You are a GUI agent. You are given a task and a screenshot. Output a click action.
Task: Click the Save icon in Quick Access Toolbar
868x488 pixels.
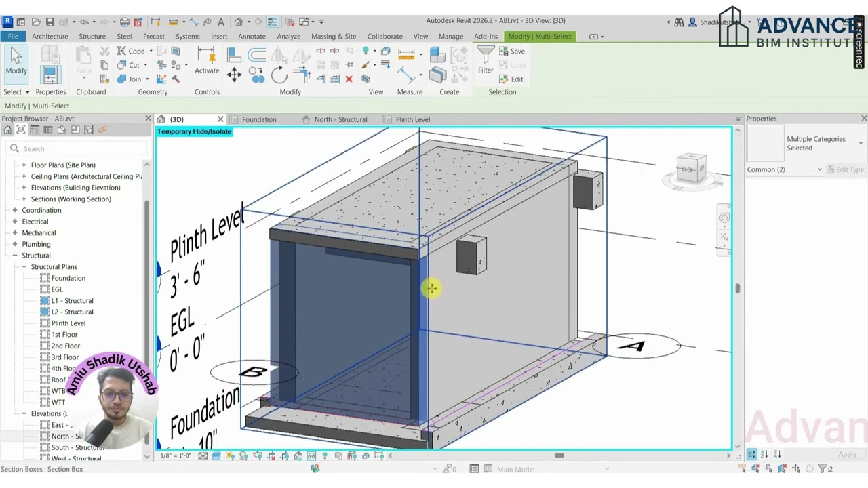pos(50,22)
